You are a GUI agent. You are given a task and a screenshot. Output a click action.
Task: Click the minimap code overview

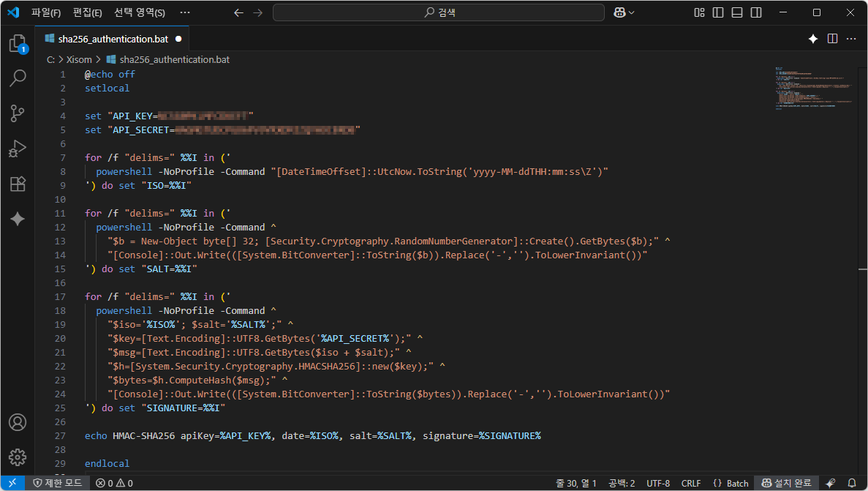(x=814, y=88)
